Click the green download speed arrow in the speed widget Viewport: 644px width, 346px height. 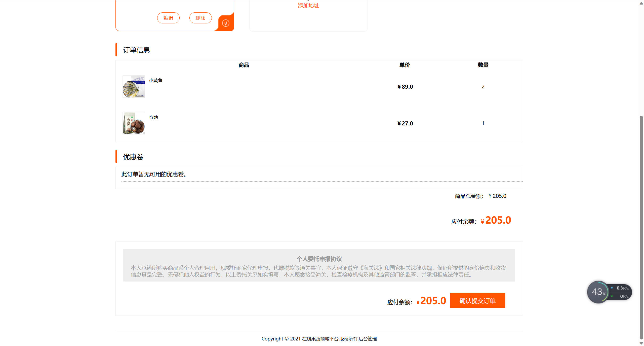click(x=612, y=296)
